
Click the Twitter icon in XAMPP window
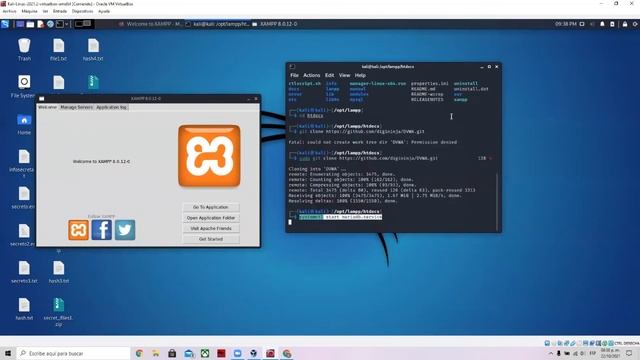click(125, 230)
